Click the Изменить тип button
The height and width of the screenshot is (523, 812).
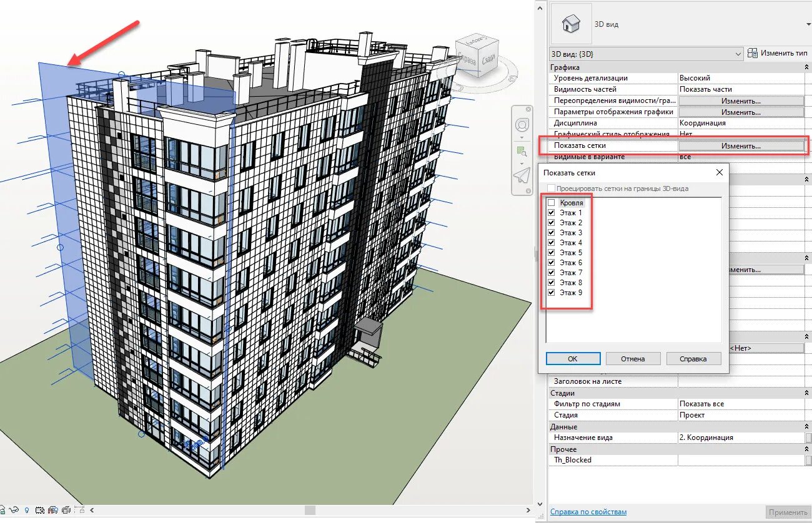point(778,54)
